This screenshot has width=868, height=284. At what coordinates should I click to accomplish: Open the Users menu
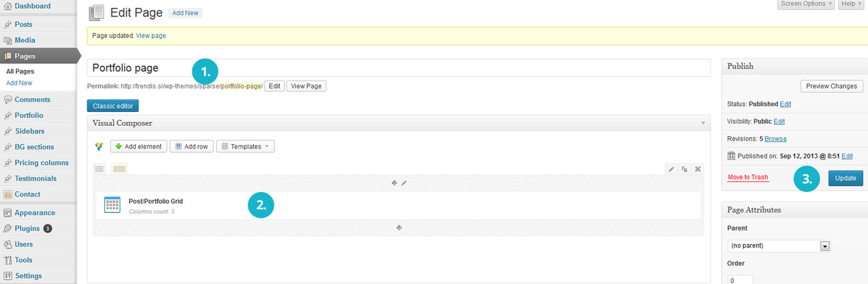click(23, 245)
